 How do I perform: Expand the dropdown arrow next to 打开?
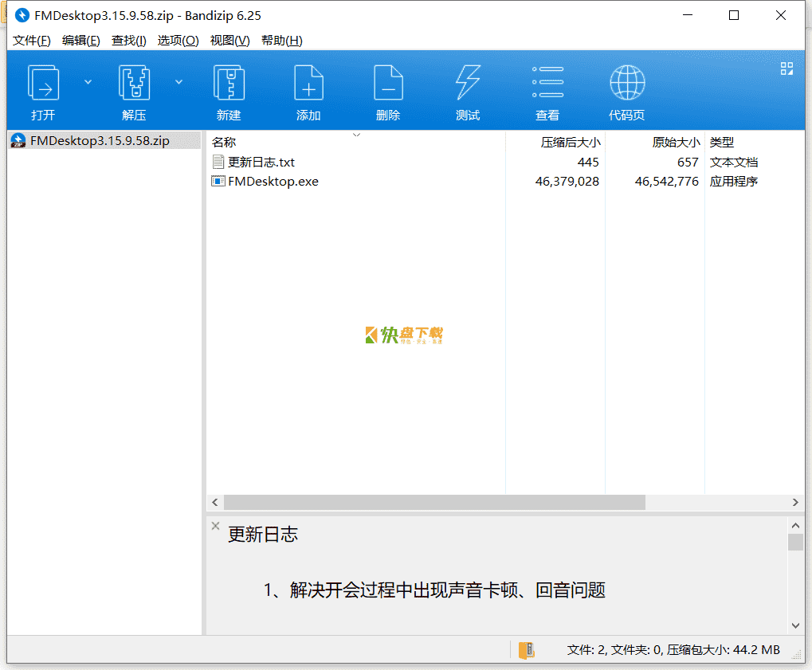[x=88, y=82]
